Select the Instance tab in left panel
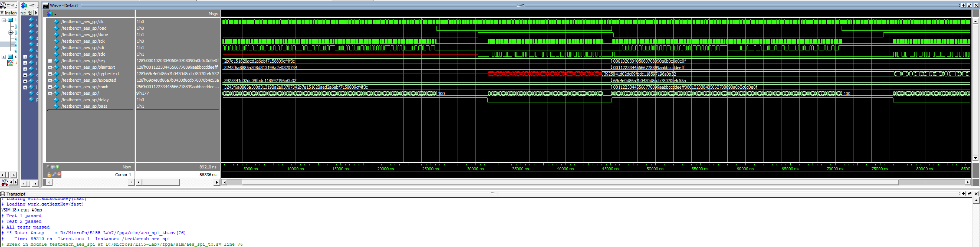The width and height of the screenshot is (980, 247). tap(10, 13)
